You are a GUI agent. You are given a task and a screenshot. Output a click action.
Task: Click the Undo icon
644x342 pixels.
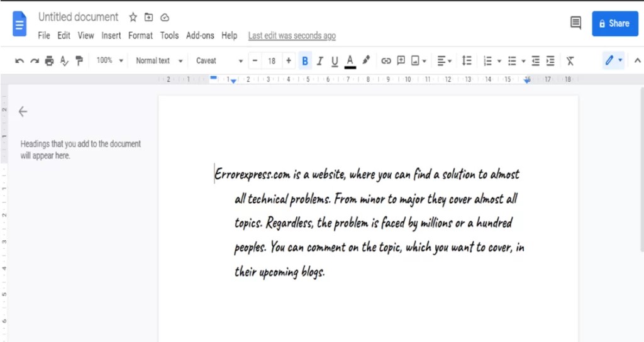coord(19,61)
